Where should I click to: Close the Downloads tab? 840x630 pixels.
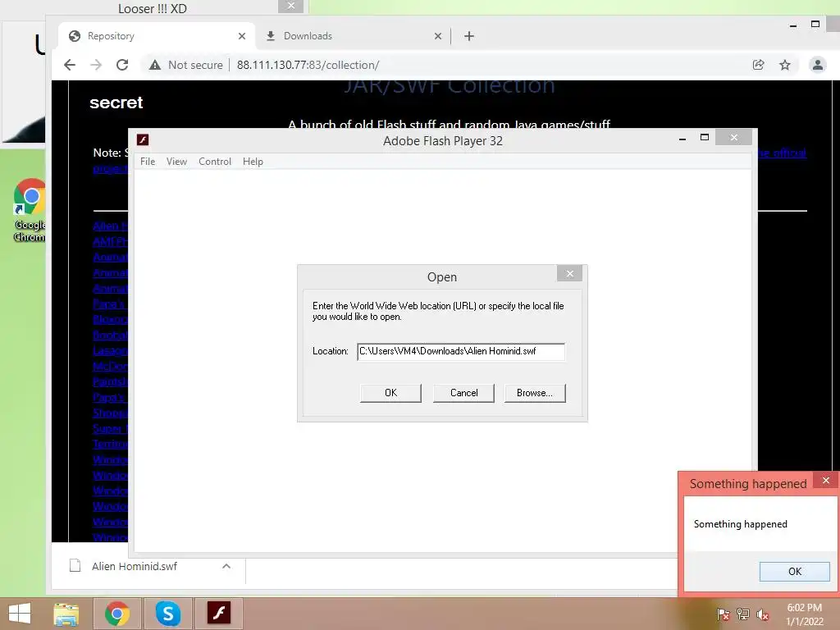[438, 36]
